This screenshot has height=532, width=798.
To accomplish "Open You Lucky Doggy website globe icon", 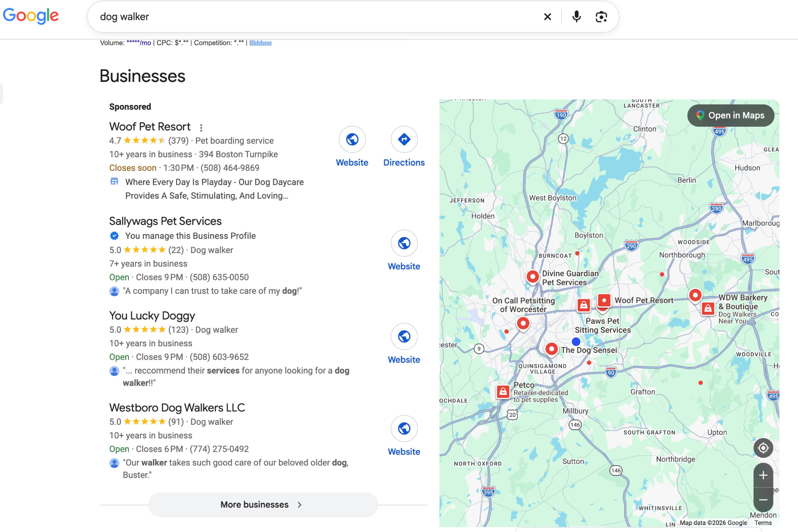I will (404, 336).
